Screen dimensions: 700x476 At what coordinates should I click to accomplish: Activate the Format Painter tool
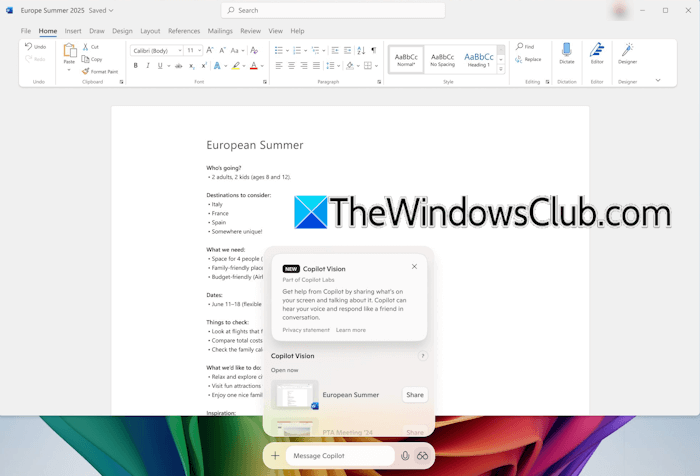[x=100, y=71]
